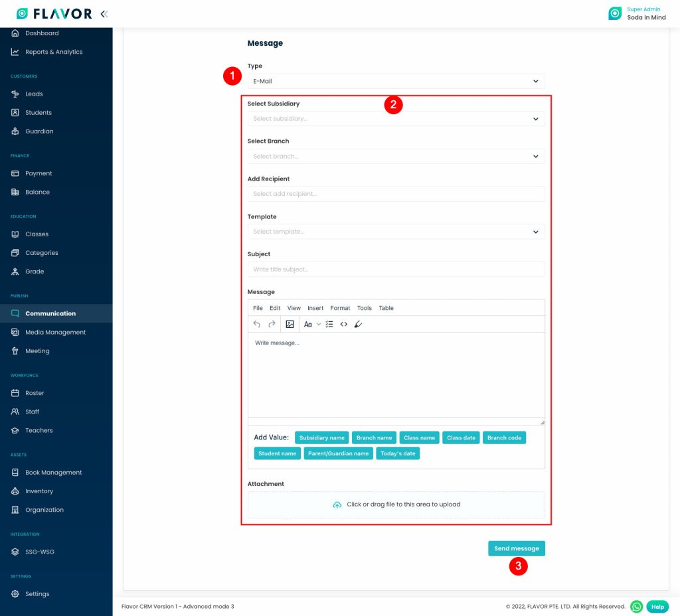Click the Redo icon in the message editor
The width and height of the screenshot is (680, 616).
click(272, 324)
